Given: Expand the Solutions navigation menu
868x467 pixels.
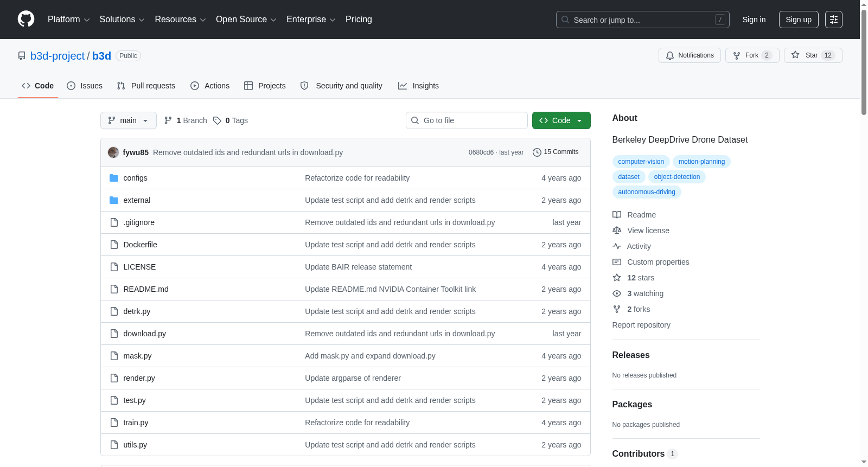Looking at the screenshot, I should coord(122,20).
